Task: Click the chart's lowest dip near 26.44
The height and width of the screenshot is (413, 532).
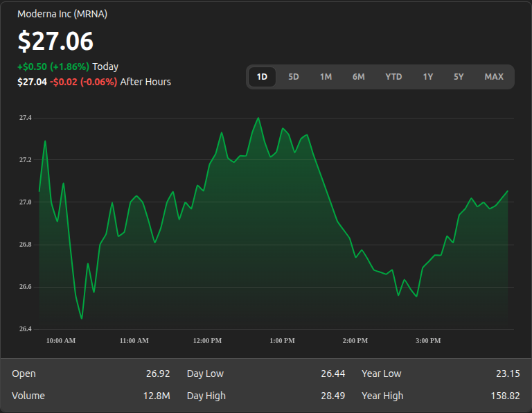Action: pyautogui.click(x=82, y=318)
